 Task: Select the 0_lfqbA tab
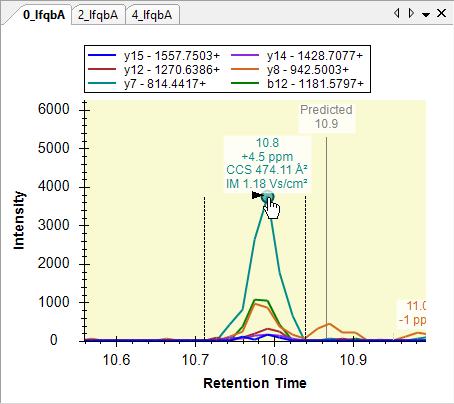click(44, 15)
